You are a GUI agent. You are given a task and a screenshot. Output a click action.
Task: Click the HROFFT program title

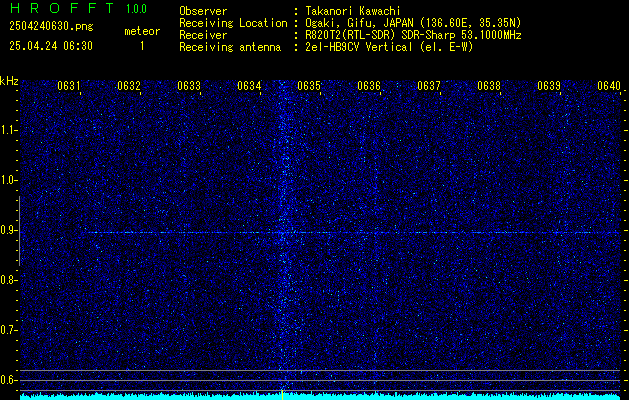pos(61,8)
